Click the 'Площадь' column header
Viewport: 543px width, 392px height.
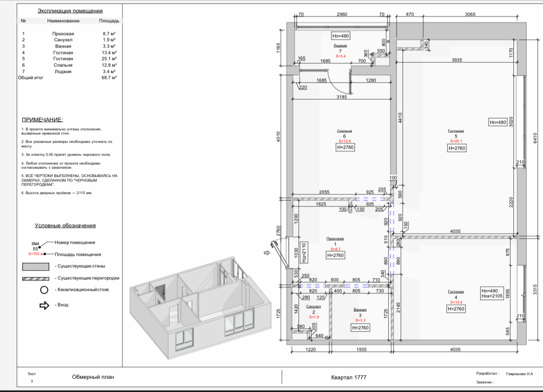pyautogui.click(x=109, y=21)
